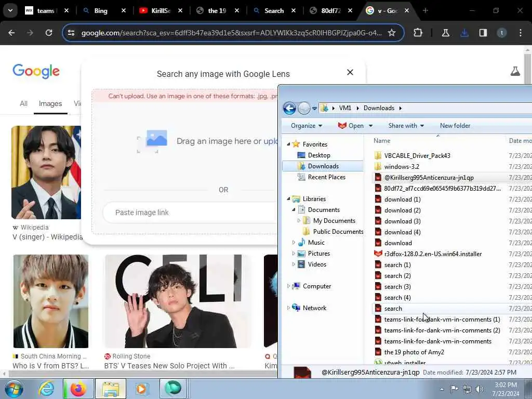Viewport: 532px width, 399px height.
Task: Switch to the 'the 19' browser tab
Action: coord(217,11)
